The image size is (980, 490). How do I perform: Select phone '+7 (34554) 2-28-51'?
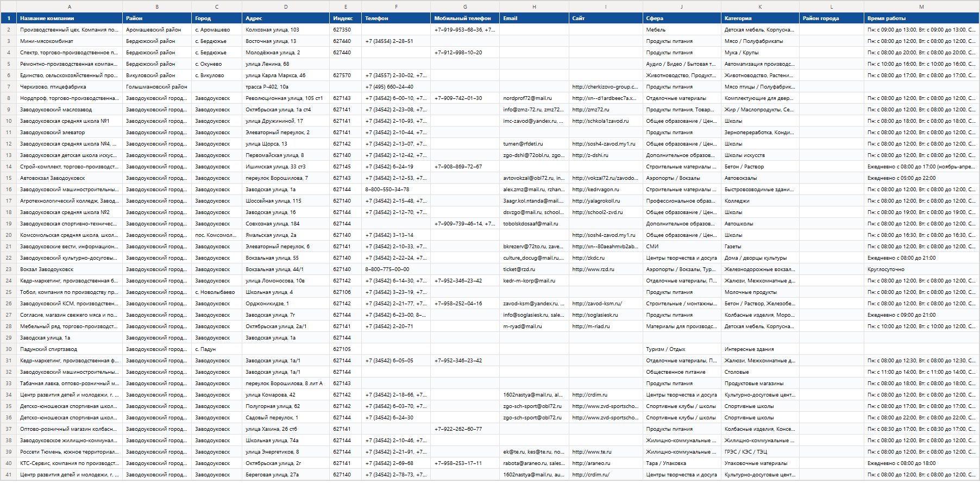point(396,41)
